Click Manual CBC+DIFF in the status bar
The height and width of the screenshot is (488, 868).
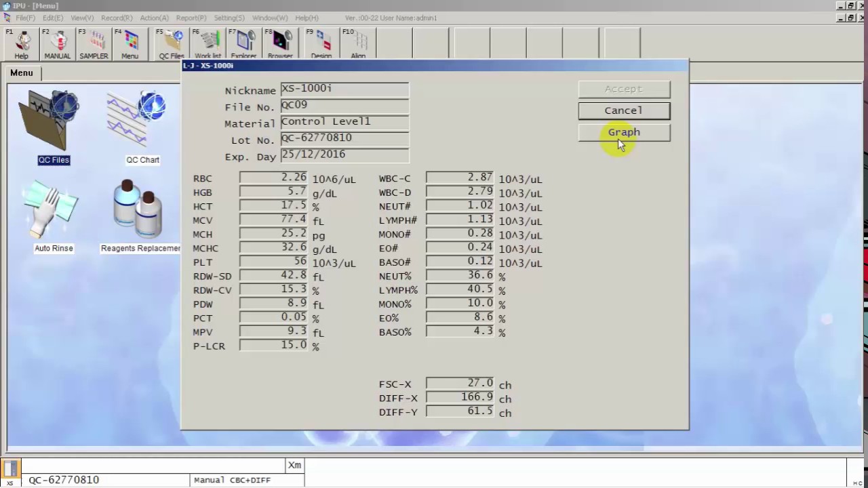(248, 480)
